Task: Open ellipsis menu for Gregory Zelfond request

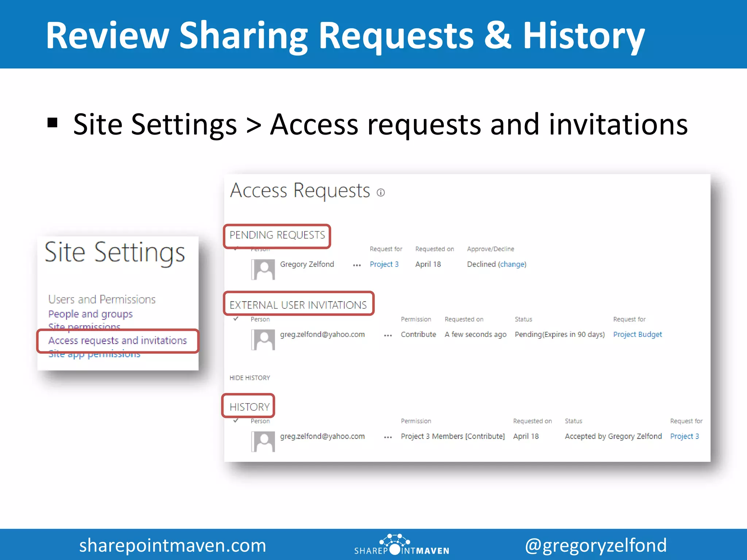Action: [x=357, y=265]
